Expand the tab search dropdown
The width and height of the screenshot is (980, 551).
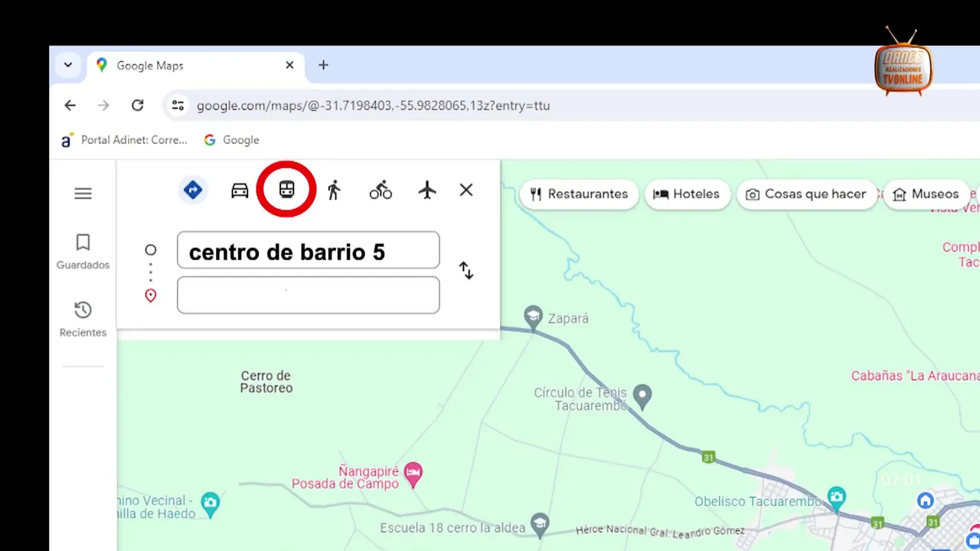click(x=68, y=65)
